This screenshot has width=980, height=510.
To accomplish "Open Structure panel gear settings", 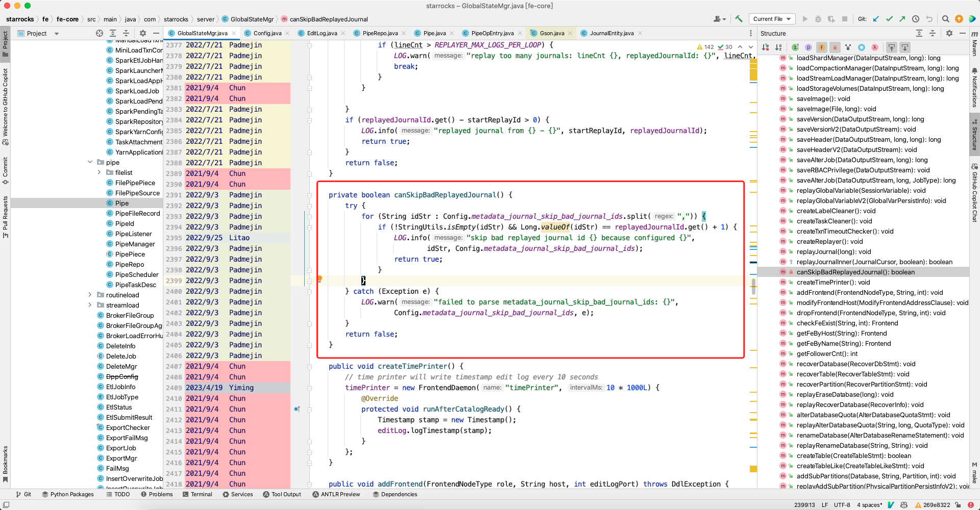I will [x=949, y=33].
